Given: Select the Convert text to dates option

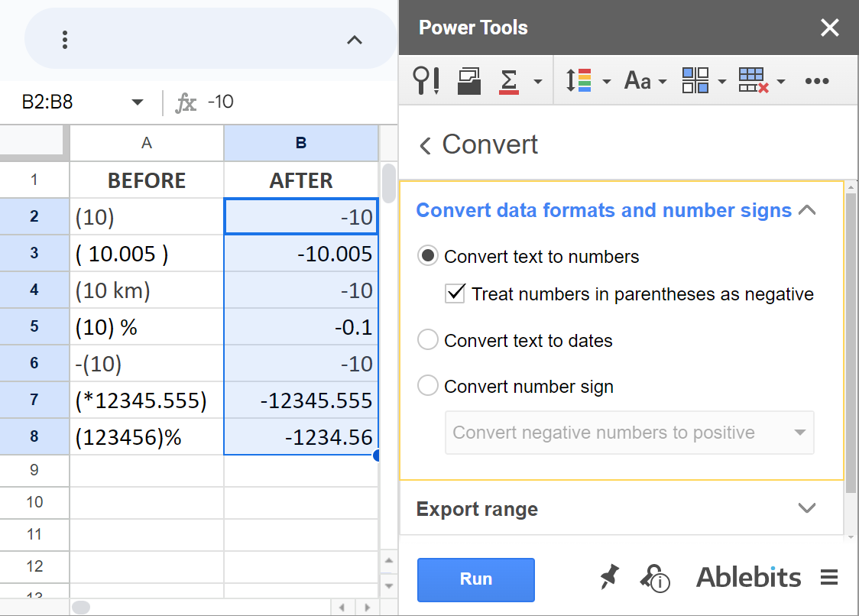Looking at the screenshot, I should (x=428, y=340).
